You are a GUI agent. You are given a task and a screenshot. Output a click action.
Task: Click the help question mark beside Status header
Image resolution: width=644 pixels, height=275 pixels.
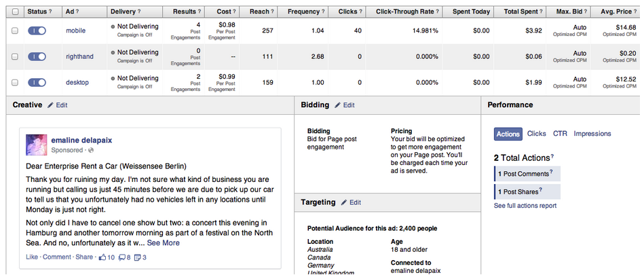point(50,12)
